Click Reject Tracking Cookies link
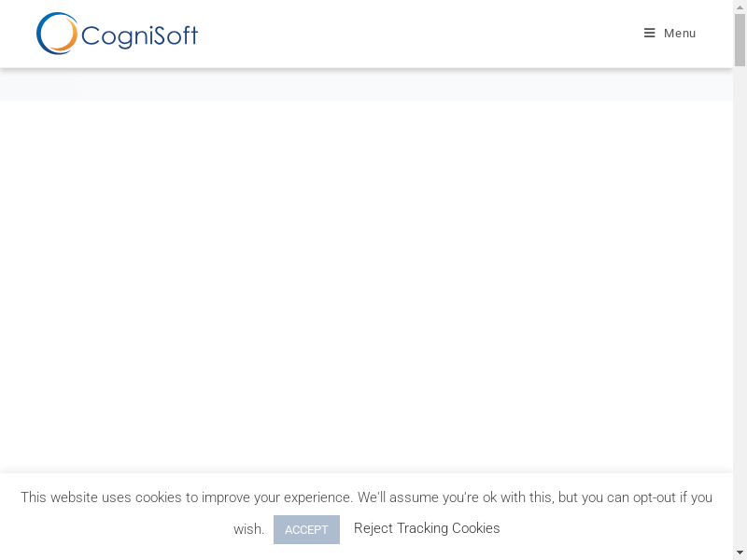The image size is (747, 560). (x=427, y=528)
